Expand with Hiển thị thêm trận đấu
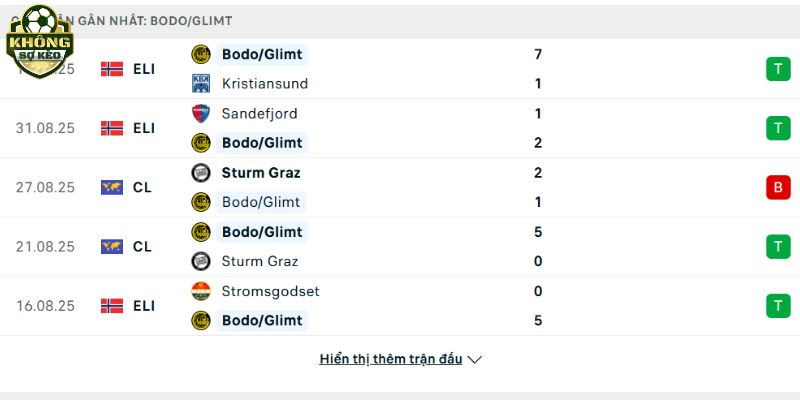800x400 pixels. [391, 359]
